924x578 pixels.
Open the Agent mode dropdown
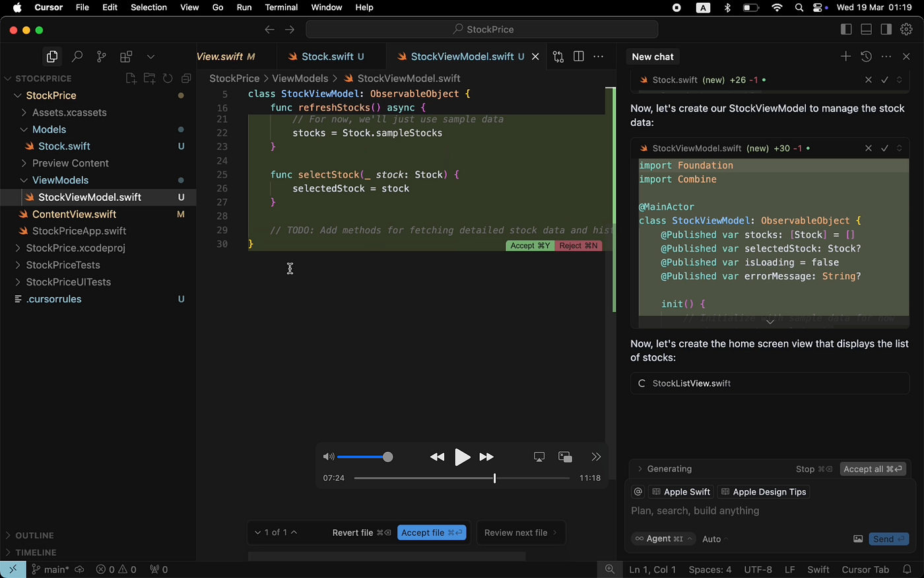663,539
